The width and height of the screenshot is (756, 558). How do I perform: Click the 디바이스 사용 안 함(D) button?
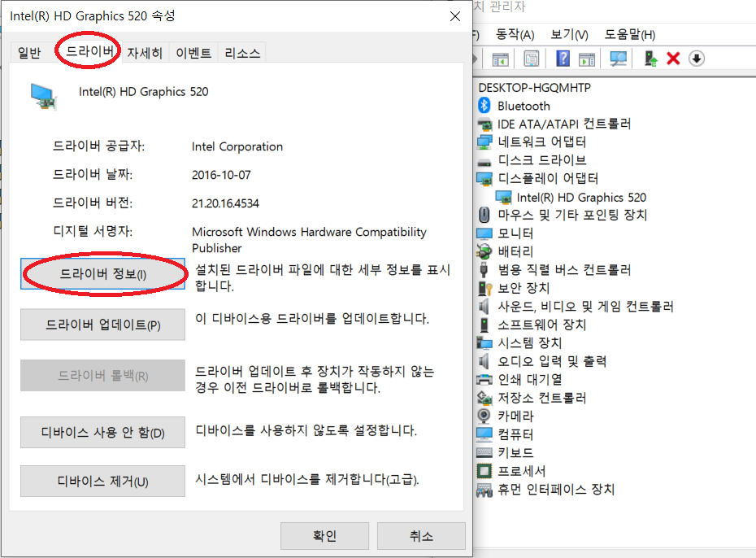(x=102, y=432)
